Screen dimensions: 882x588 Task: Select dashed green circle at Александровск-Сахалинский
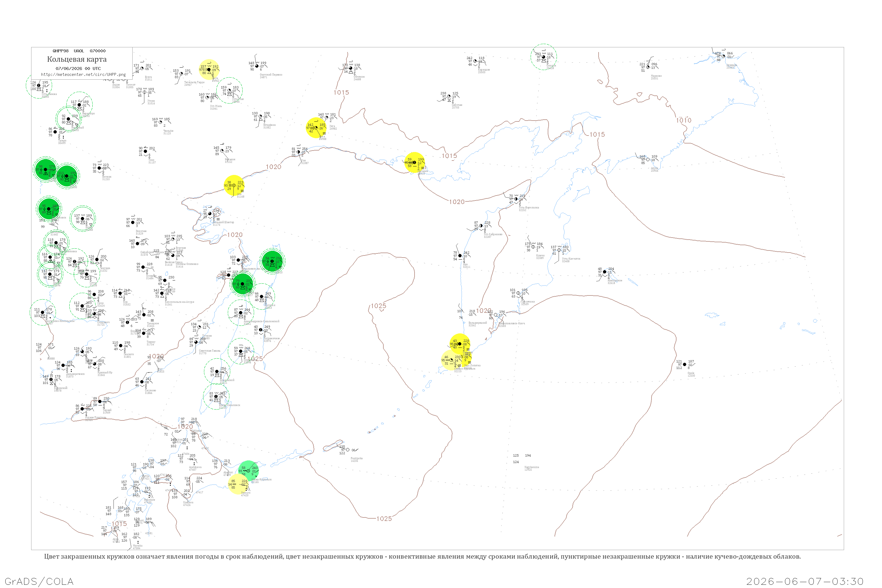pos(241,312)
